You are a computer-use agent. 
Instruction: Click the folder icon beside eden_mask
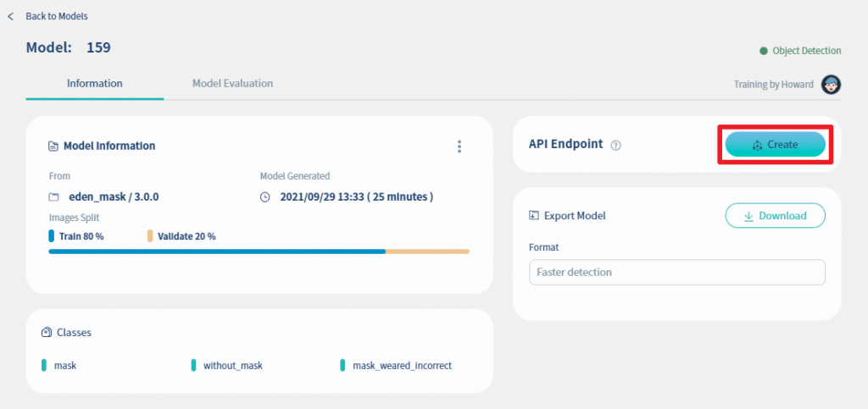(x=53, y=196)
